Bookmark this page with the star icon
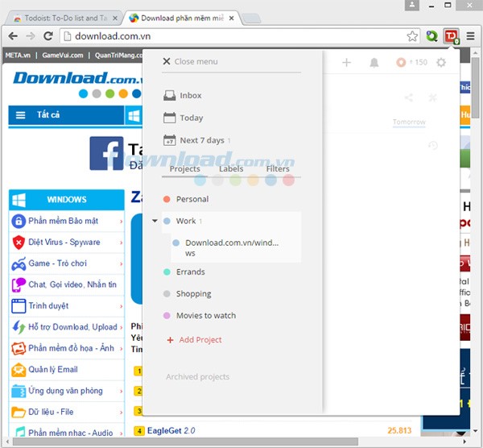 tap(412, 35)
